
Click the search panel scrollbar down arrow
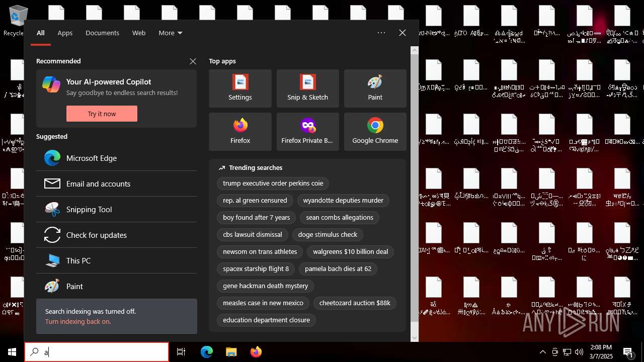click(415, 338)
